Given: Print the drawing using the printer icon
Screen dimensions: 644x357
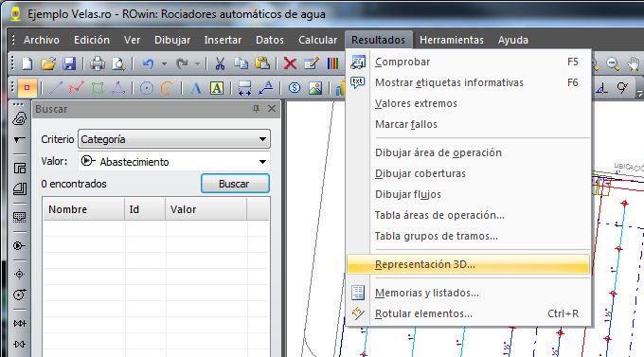Looking at the screenshot, I should pos(98,63).
